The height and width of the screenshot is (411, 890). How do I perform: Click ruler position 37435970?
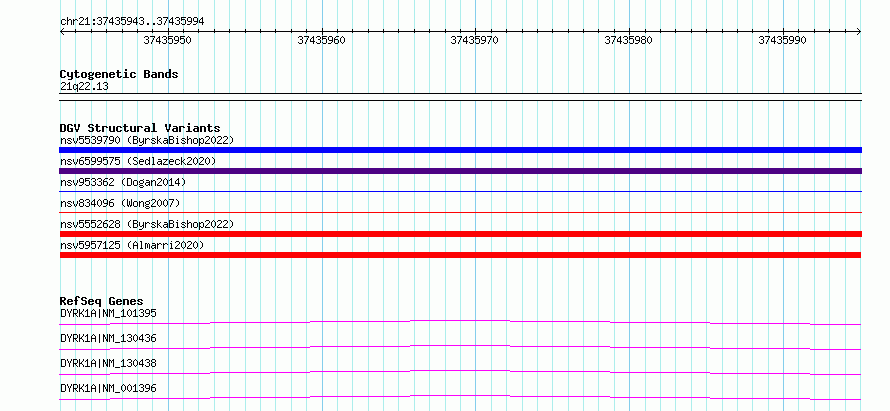coord(475,40)
